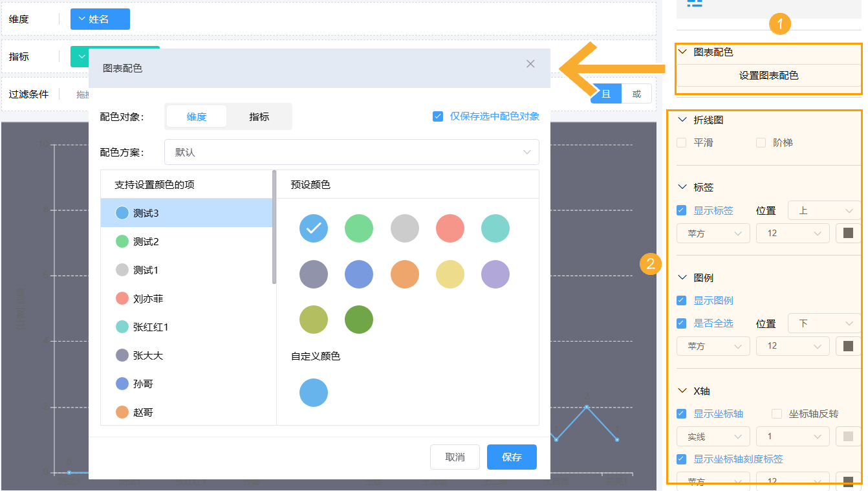Click the legend font color square
Image resolution: width=868 pixels, height=491 pixels.
pyautogui.click(x=848, y=346)
